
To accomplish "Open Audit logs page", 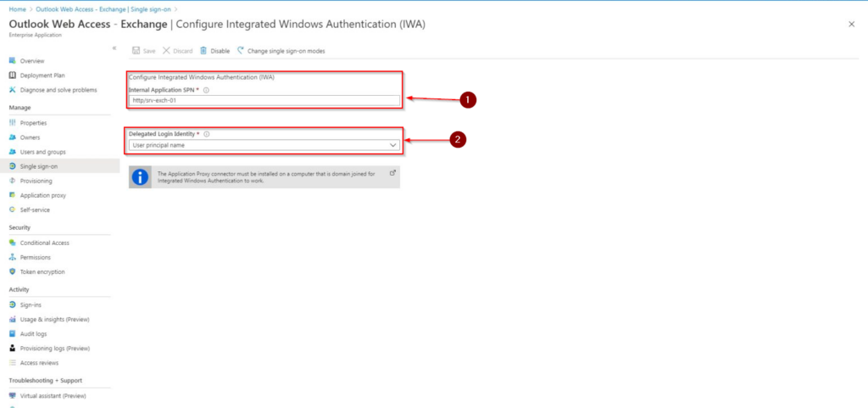I will coord(33,334).
